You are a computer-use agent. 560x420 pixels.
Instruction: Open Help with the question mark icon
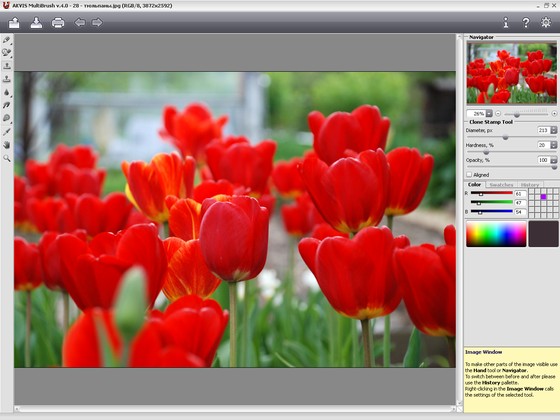526,22
